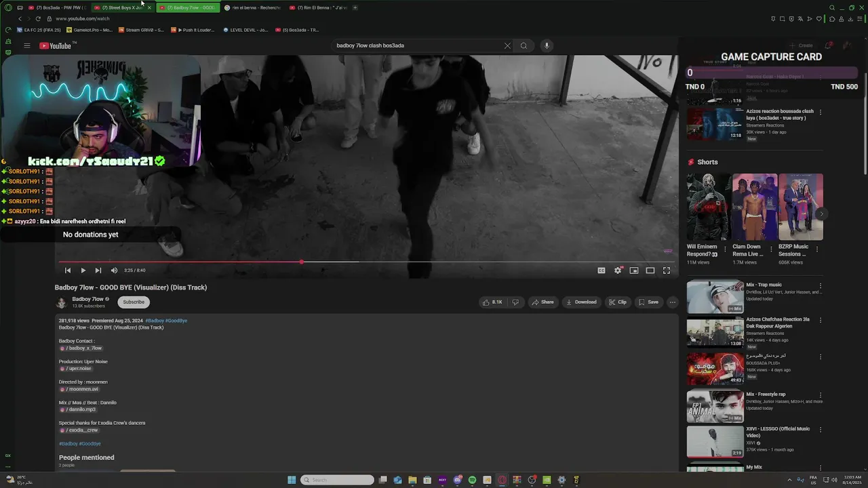Switch to miniplayer mode

coord(634,270)
